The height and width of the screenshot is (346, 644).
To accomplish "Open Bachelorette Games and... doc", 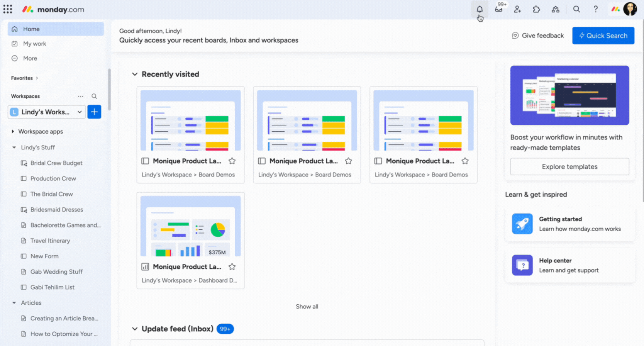I will click(66, 225).
